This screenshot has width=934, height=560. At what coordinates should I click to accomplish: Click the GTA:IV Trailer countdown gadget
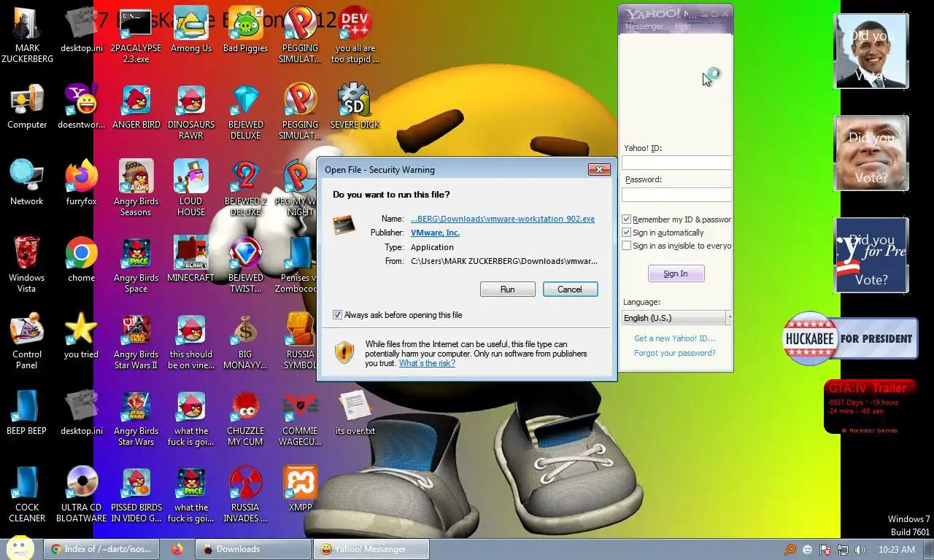tap(869, 407)
